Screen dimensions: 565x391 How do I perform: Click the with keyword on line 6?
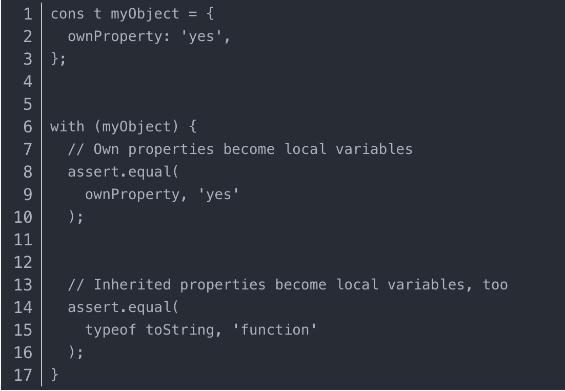[x=67, y=127]
